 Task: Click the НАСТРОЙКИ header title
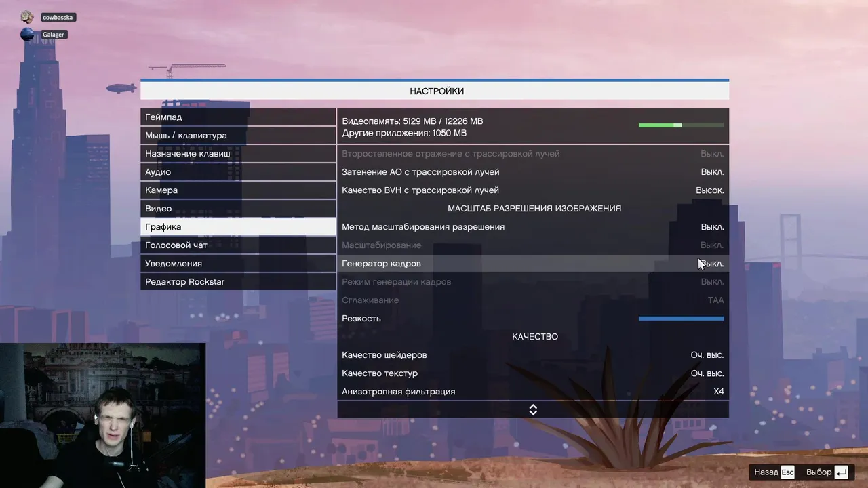[x=437, y=91]
